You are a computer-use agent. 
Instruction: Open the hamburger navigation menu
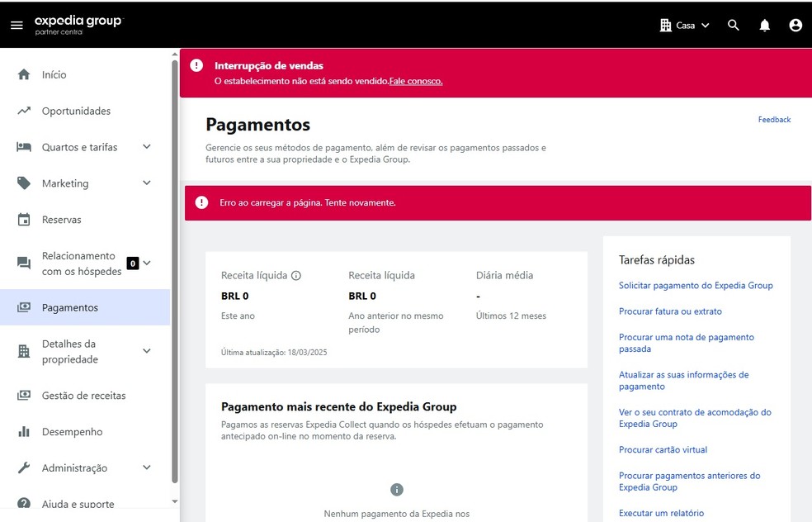(17, 26)
